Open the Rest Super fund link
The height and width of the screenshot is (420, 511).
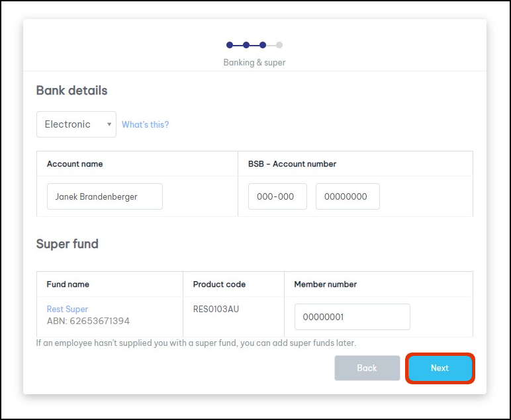pyautogui.click(x=68, y=309)
